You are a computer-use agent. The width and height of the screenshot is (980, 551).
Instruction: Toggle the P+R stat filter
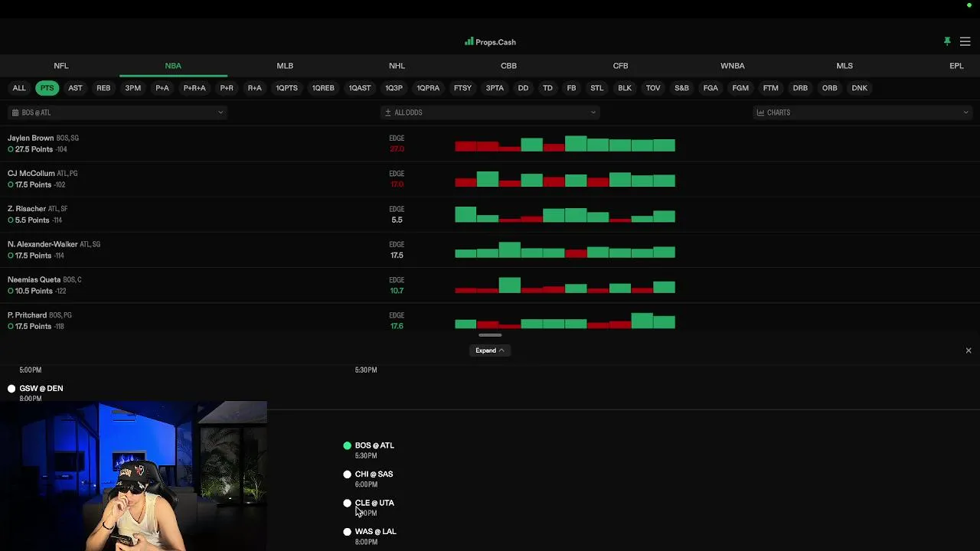[227, 88]
